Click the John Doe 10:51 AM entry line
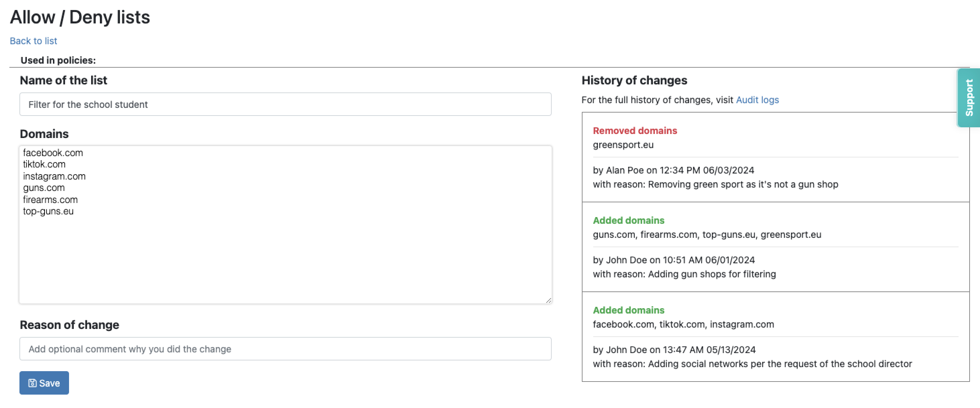This screenshot has width=980, height=408. 674,260
